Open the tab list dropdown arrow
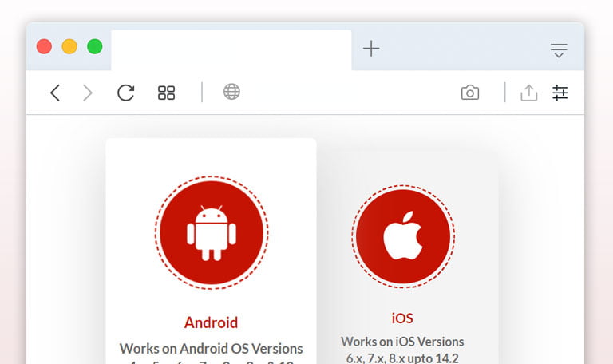613x364 pixels. pos(559,50)
